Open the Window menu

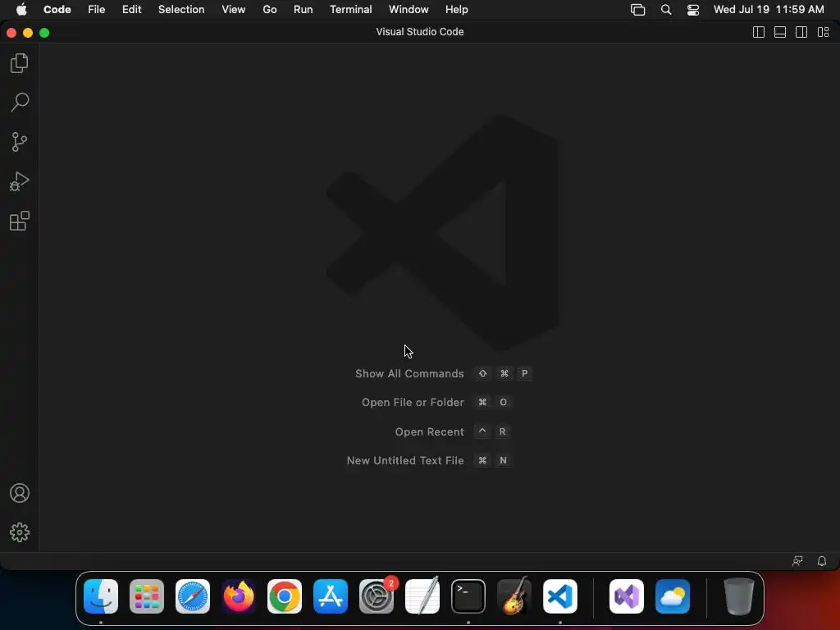click(409, 9)
